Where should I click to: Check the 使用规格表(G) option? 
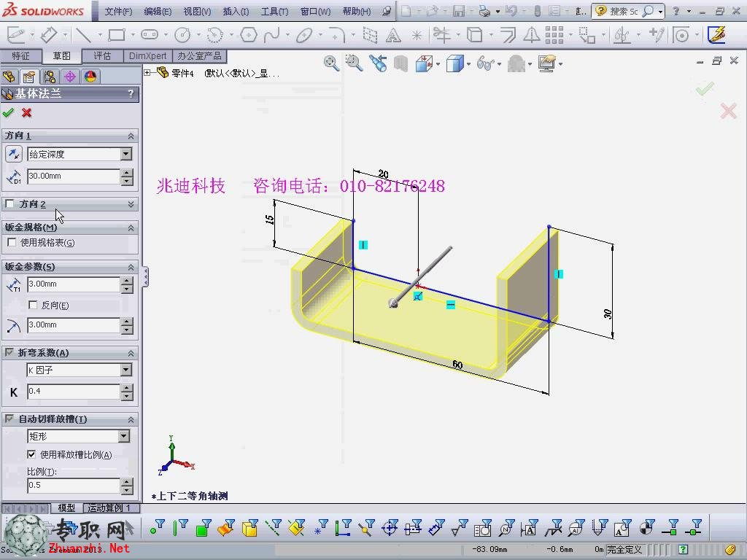coord(12,242)
